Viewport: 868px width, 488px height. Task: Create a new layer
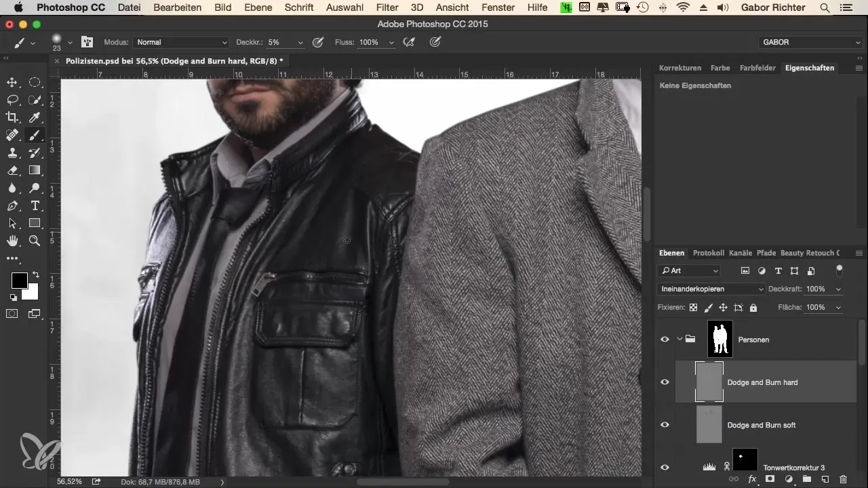pos(825,479)
